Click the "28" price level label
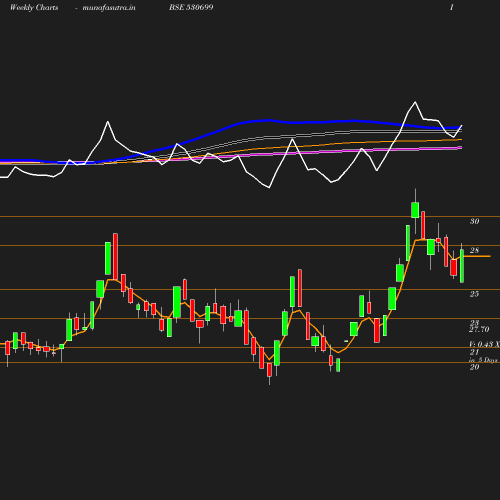500x500 pixels. 475,250
